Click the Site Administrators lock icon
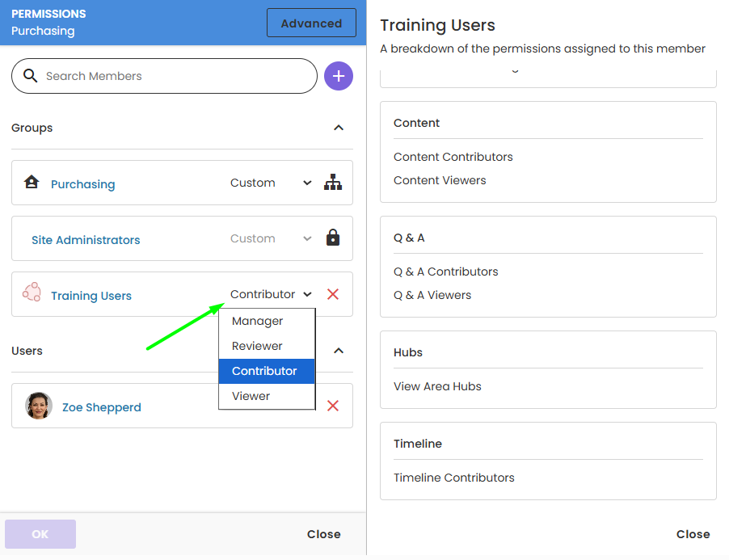 pos(333,238)
